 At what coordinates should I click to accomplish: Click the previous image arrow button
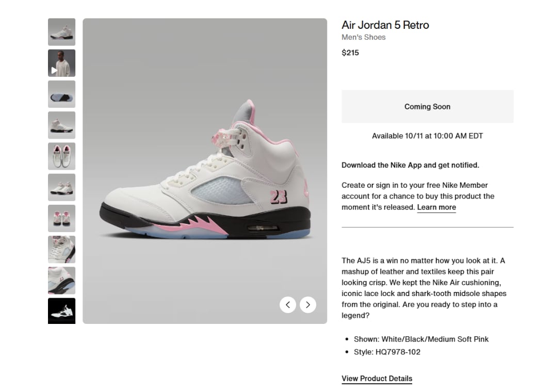[288, 305]
